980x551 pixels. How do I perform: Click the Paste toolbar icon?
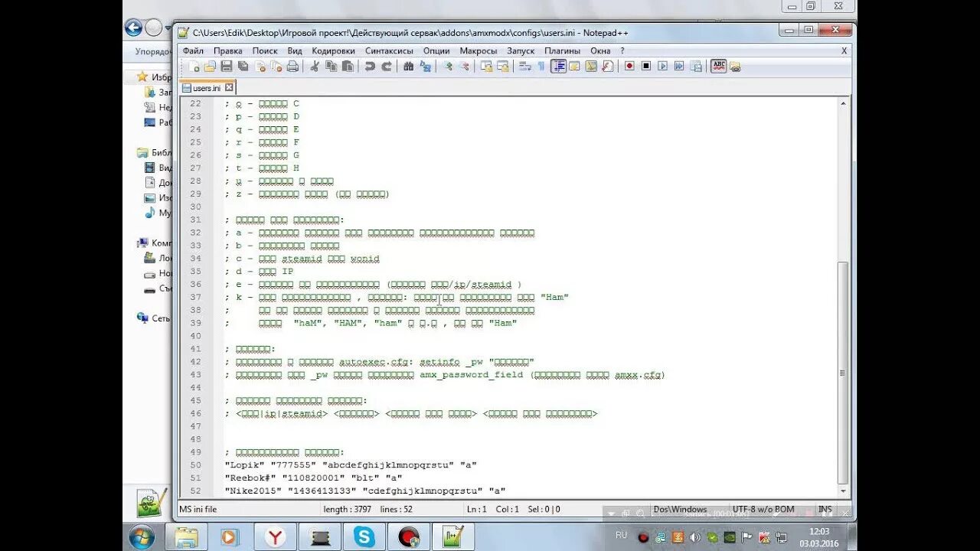pos(348,67)
